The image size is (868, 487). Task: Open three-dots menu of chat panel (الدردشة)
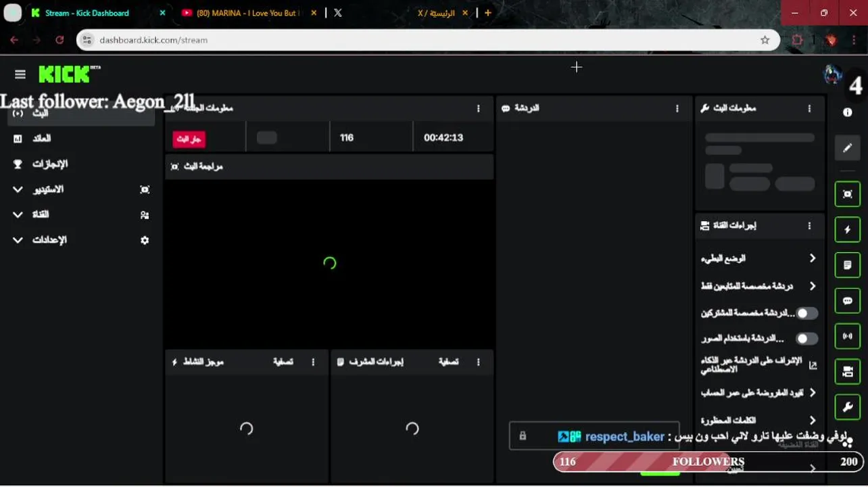tap(677, 108)
